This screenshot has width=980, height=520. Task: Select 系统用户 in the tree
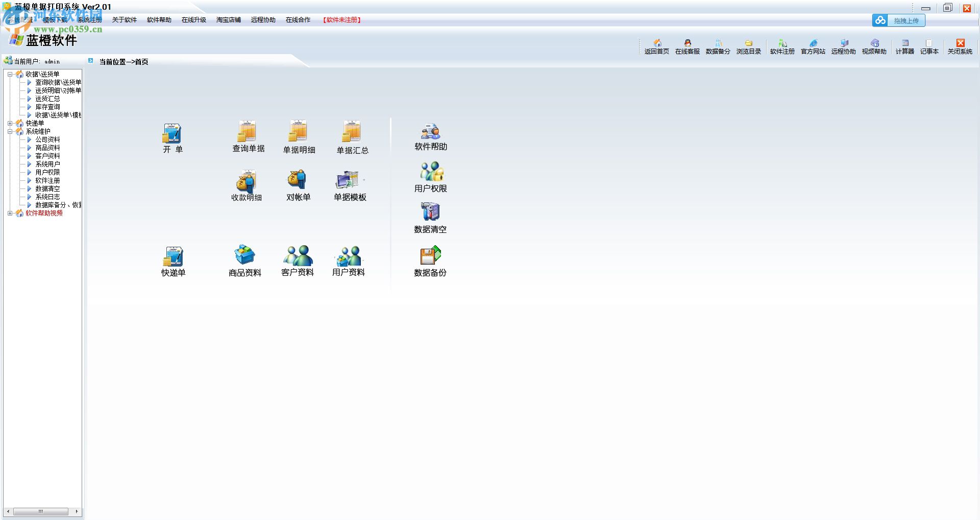tap(47, 164)
